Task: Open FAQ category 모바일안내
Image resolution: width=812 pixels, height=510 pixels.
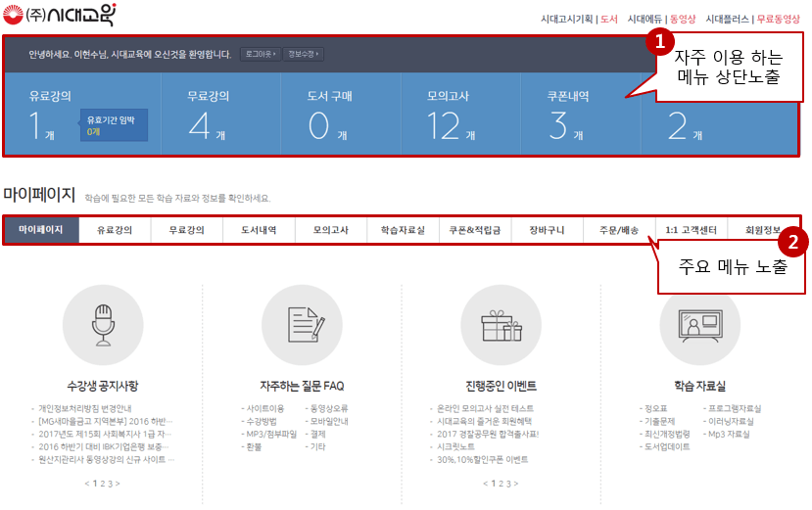Action: 329,422
